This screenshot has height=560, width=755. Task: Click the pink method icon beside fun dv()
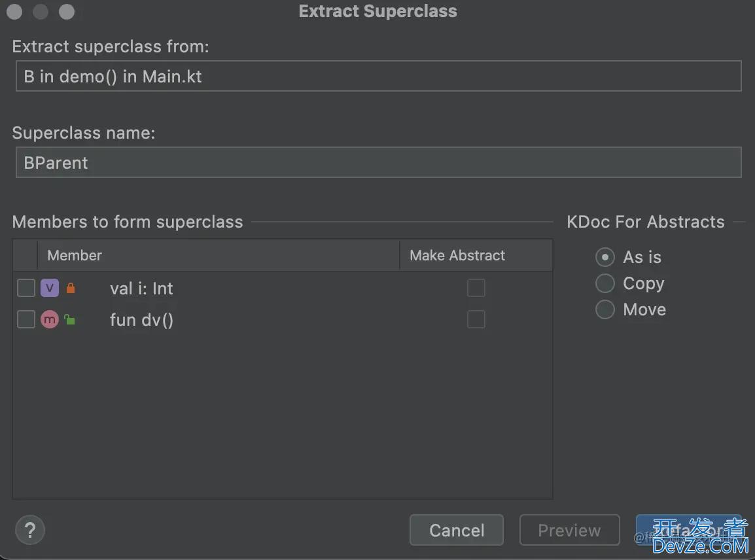point(50,319)
